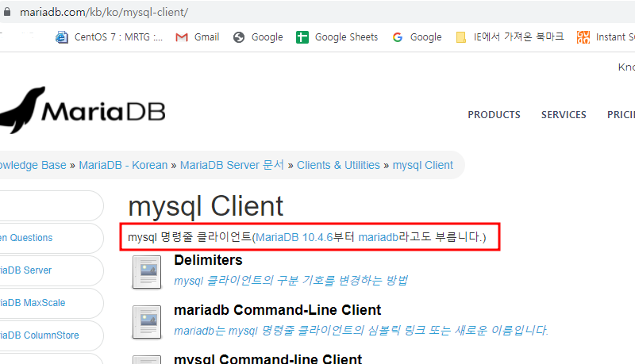
Task: Open the Delimiters article heading
Action: point(208,260)
